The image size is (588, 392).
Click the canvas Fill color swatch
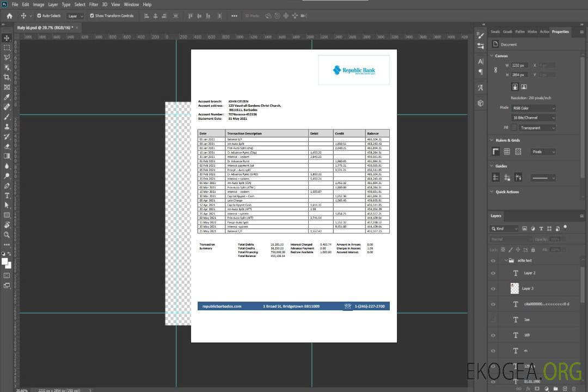(514, 128)
